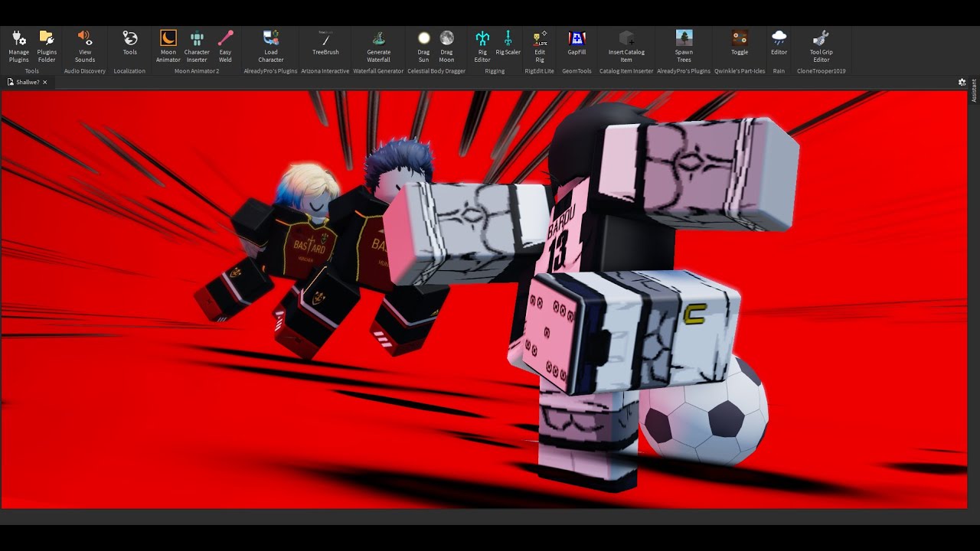
Task: Open the Manage Plugins window
Action: pyautogui.click(x=19, y=47)
